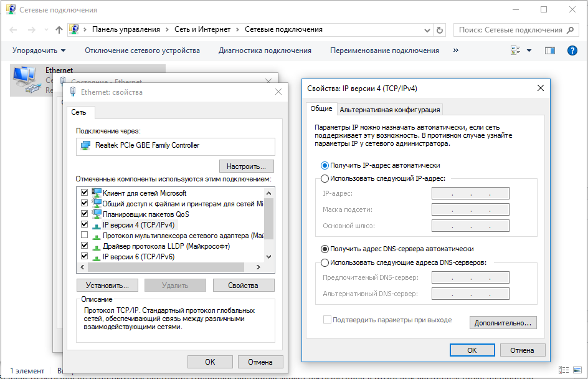Toggle IP версии 4 (TCP/IPv4) checkbox

pyautogui.click(x=84, y=224)
